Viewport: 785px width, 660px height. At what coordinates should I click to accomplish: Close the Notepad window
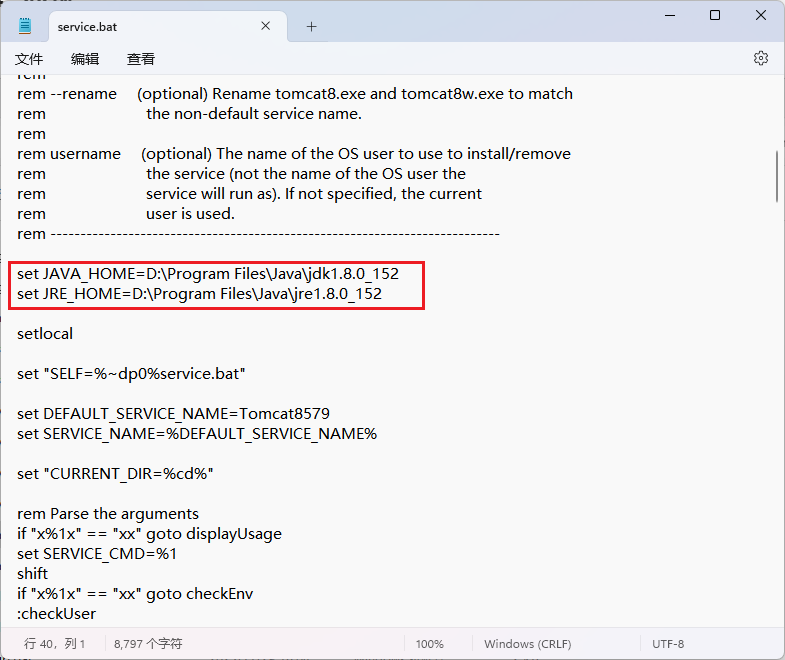[761, 16]
